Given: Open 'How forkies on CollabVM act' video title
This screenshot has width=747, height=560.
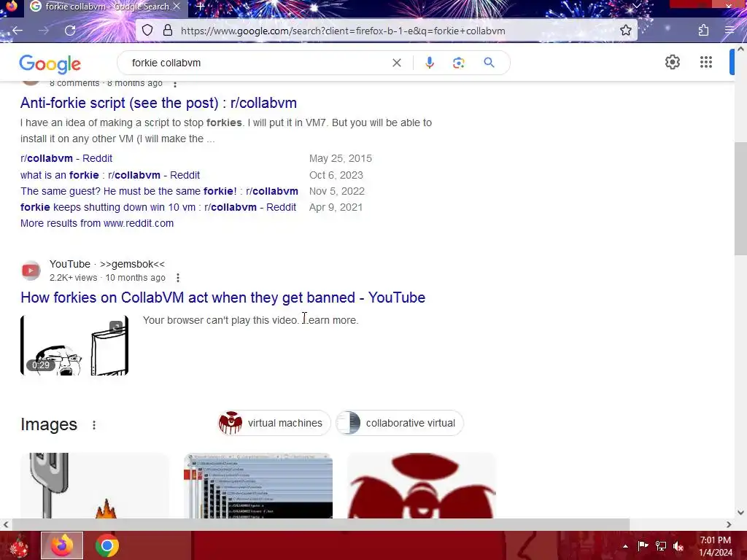Looking at the screenshot, I should tap(223, 297).
